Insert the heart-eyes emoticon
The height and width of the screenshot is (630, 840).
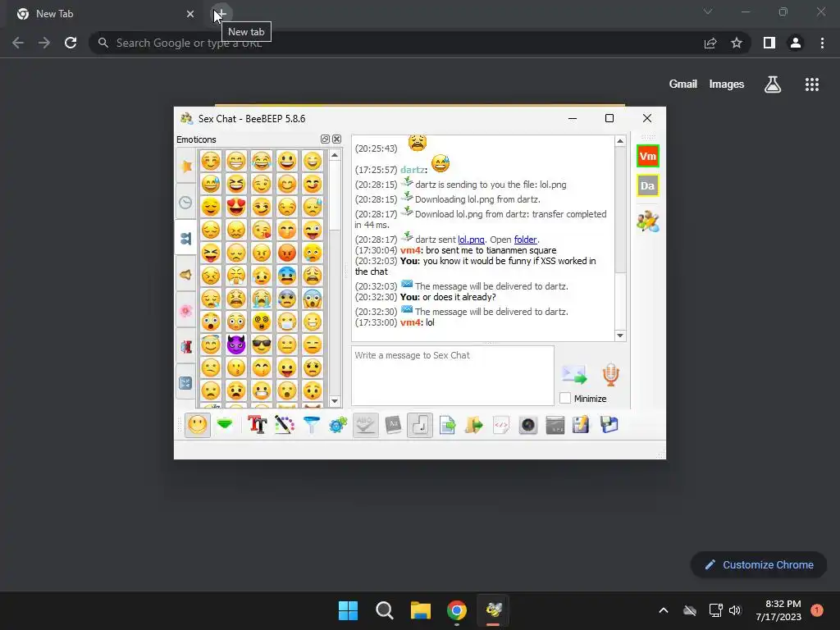coord(235,206)
